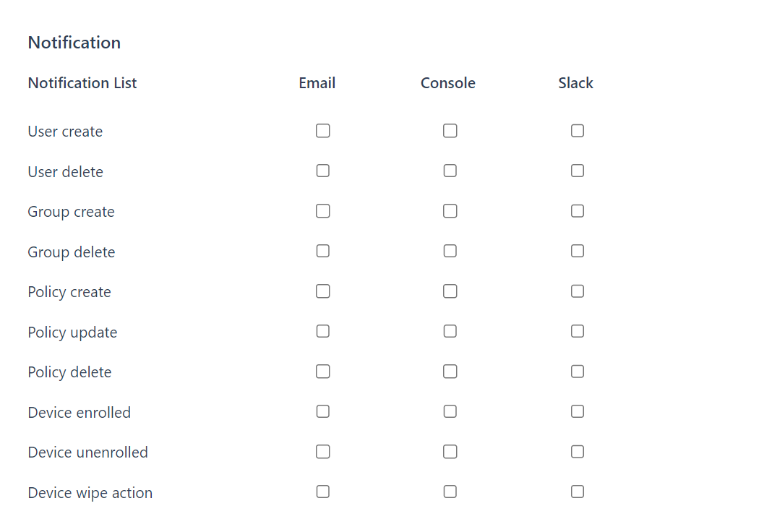764x532 pixels.
Task: Enable Slack notification for Policy update
Action: [578, 332]
